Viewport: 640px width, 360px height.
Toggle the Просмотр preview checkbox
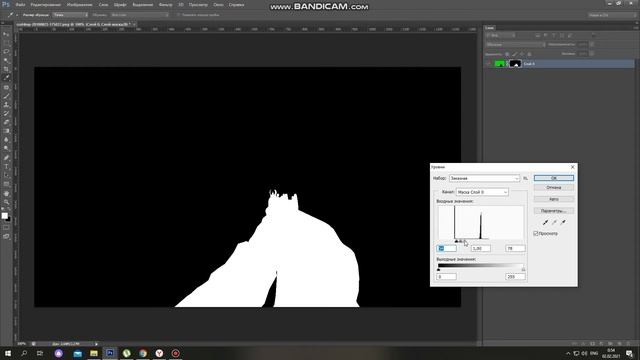[x=536, y=233]
